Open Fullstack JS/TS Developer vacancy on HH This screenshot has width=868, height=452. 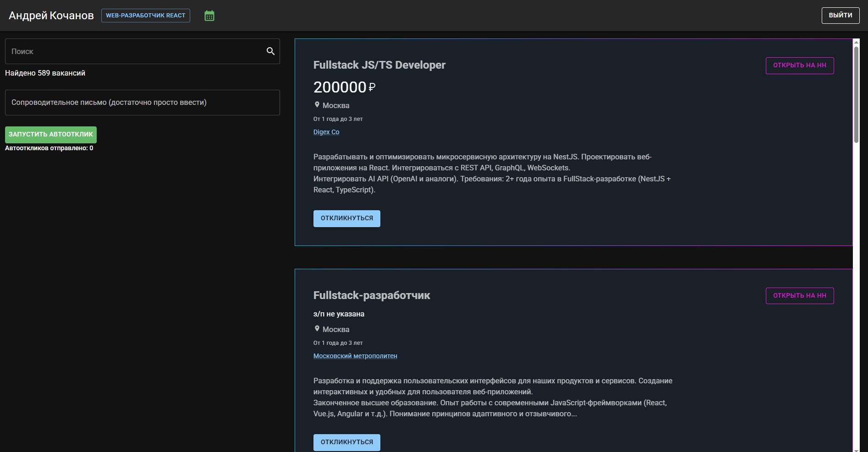[x=799, y=65]
